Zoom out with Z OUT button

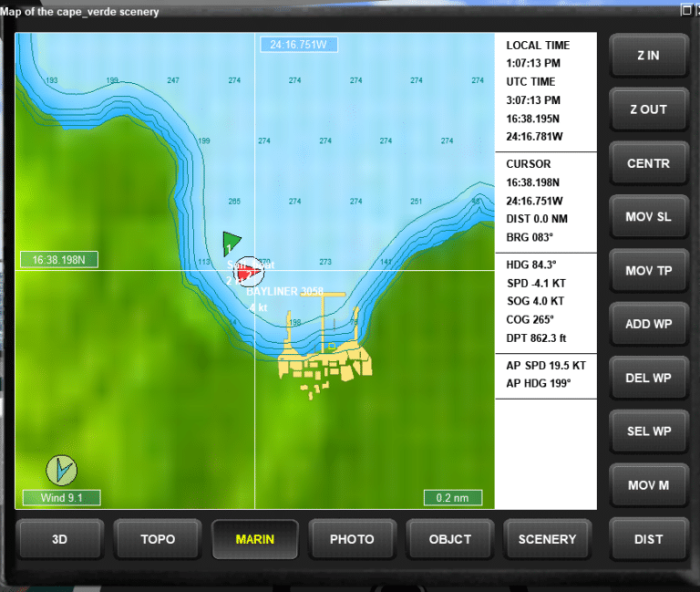click(x=648, y=109)
